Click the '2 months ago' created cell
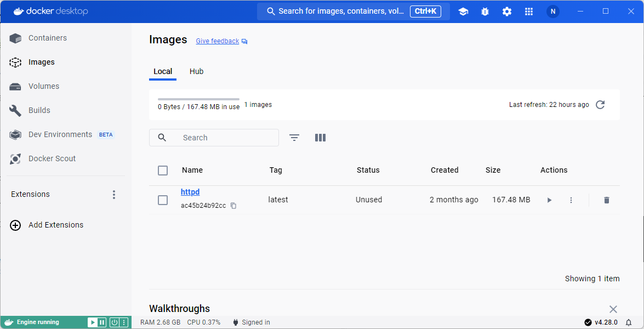The height and width of the screenshot is (329, 644). tap(454, 200)
